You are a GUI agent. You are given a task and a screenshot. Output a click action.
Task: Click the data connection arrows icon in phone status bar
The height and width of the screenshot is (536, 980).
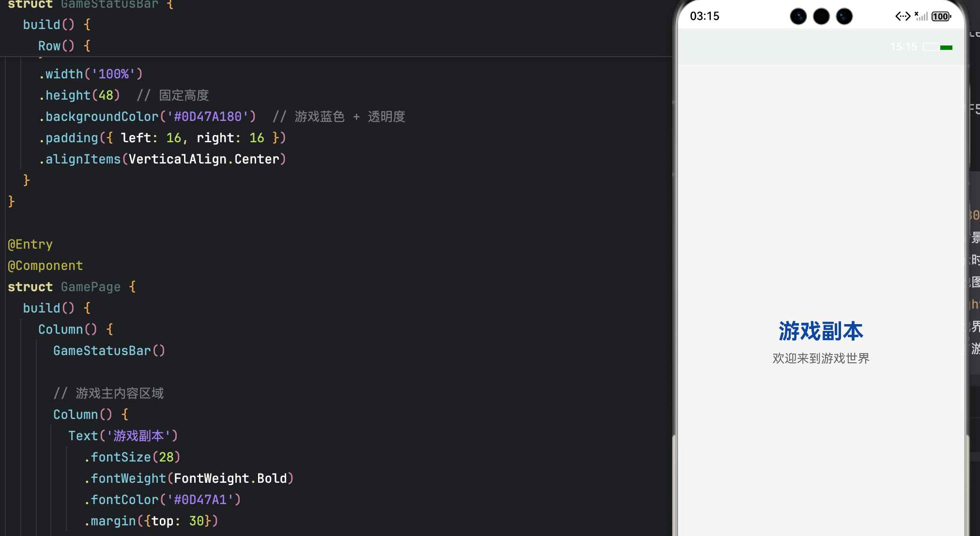903,16
